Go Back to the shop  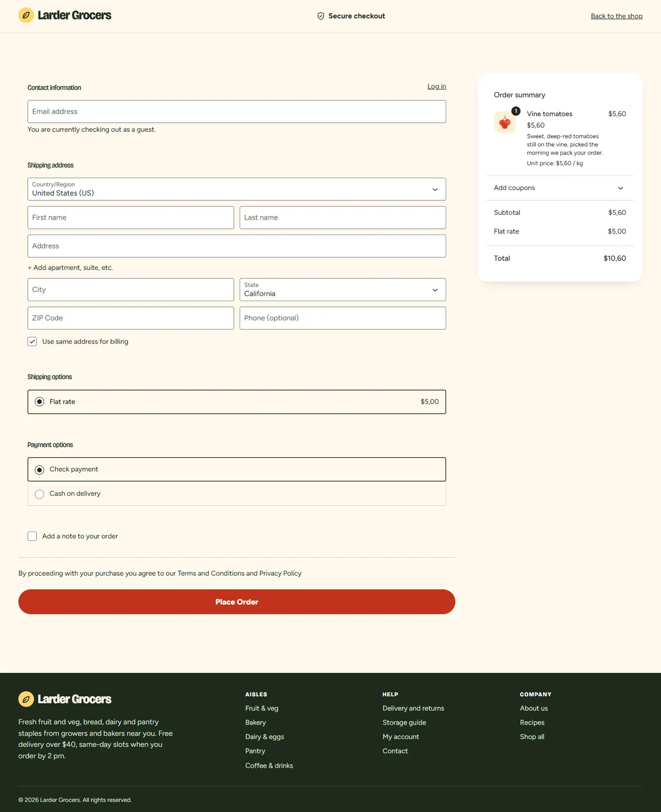[617, 16]
